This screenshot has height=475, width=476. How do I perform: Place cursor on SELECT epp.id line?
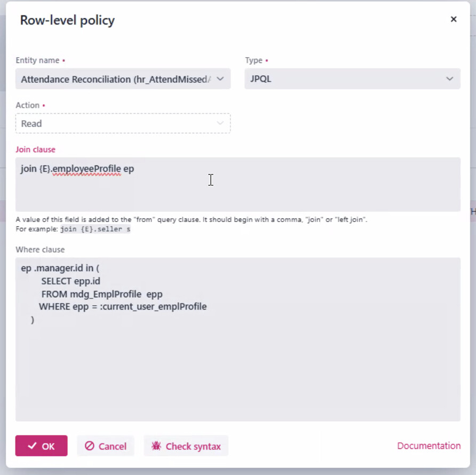[71, 281]
